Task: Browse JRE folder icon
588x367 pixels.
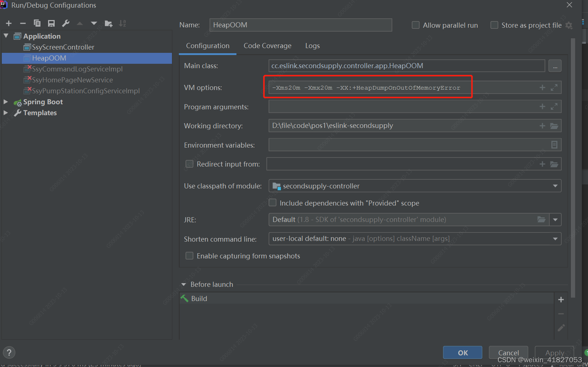Action: (x=541, y=219)
